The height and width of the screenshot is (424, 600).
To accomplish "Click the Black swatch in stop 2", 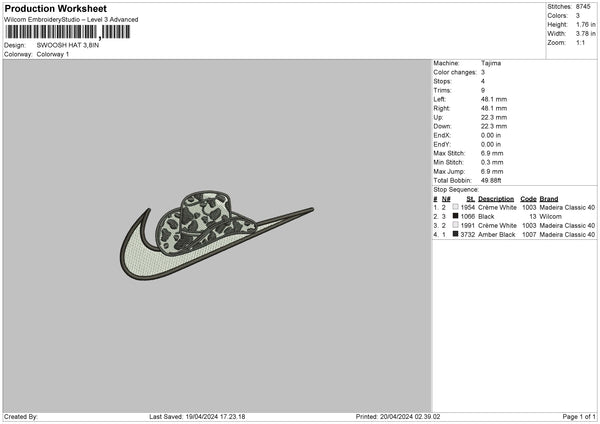I will [455, 216].
